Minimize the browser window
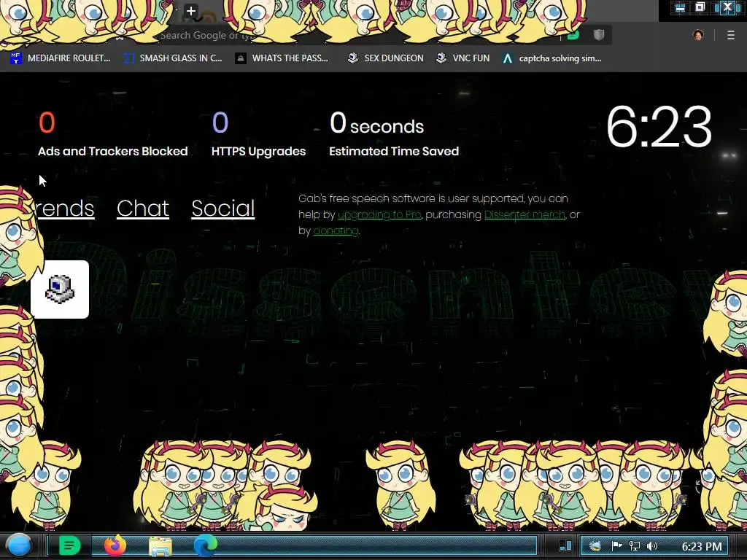This screenshot has width=747, height=560. [680, 7]
